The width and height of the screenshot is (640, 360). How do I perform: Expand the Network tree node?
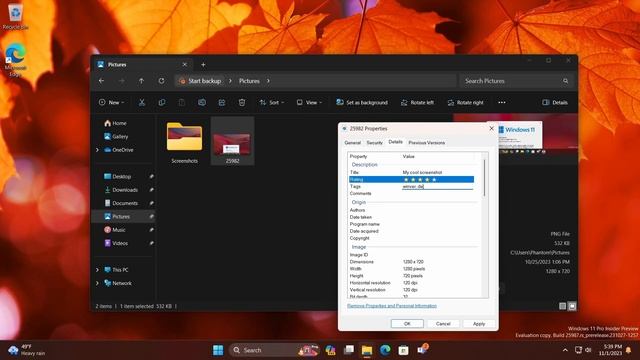pyautogui.click(x=97, y=283)
